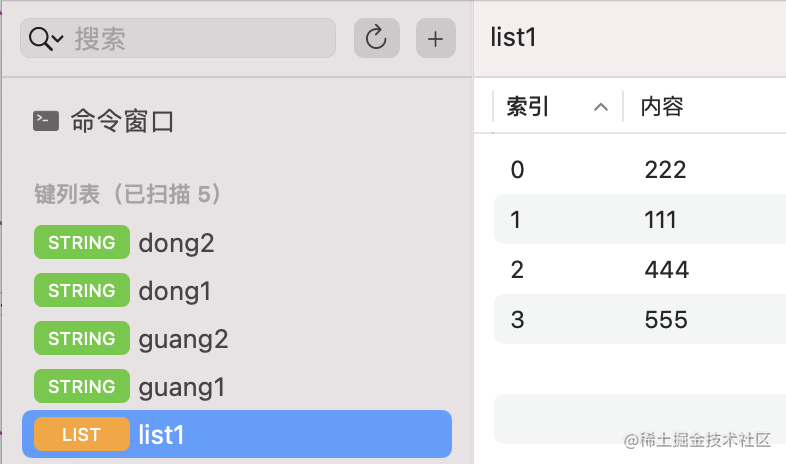Select row with content 111
This screenshot has width=786, height=464.
tap(661, 220)
